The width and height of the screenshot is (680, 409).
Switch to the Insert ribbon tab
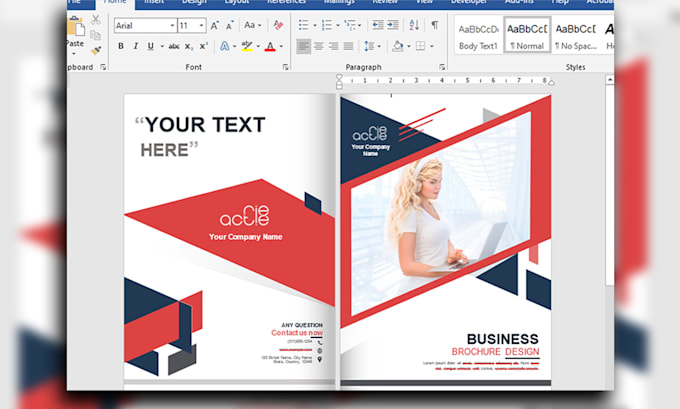(x=154, y=2)
